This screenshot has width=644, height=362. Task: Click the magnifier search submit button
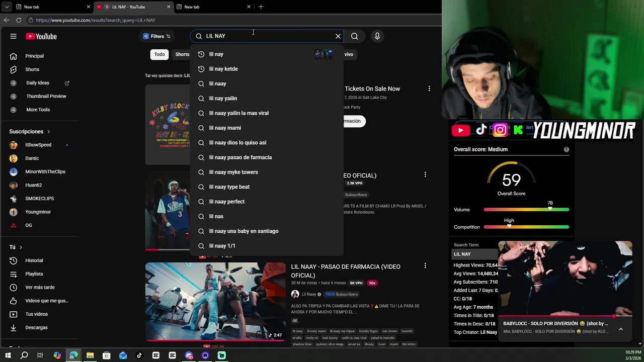click(x=355, y=36)
